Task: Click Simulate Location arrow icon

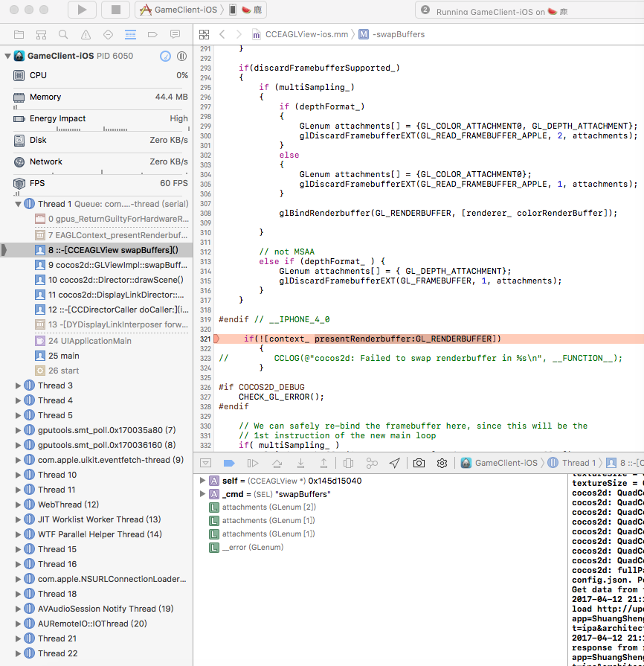Action: pyautogui.click(x=394, y=463)
